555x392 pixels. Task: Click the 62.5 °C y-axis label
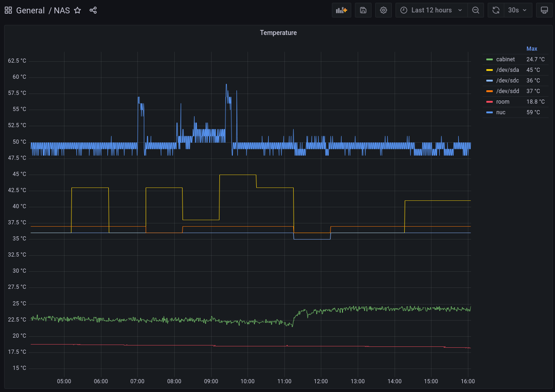coord(17,61)
